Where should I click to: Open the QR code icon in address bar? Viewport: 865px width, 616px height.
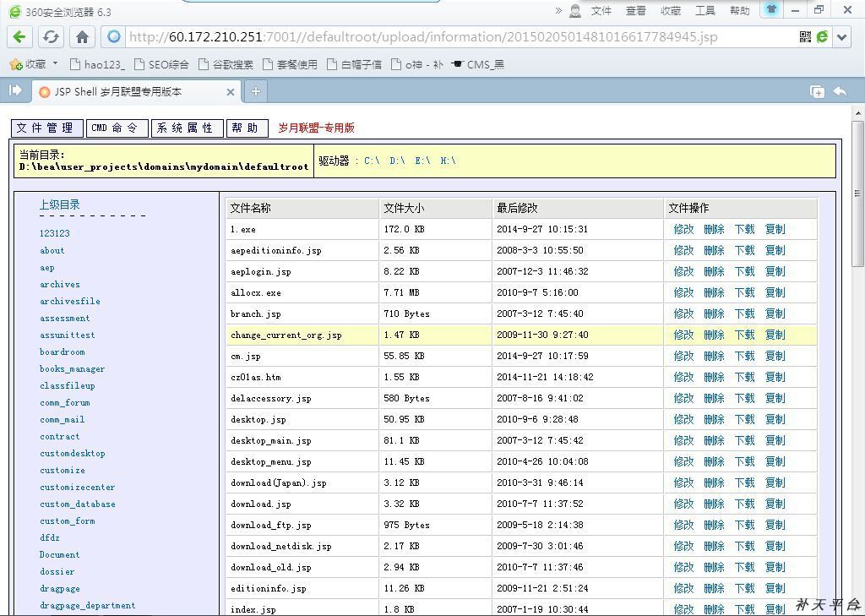[x=805, y=37]
